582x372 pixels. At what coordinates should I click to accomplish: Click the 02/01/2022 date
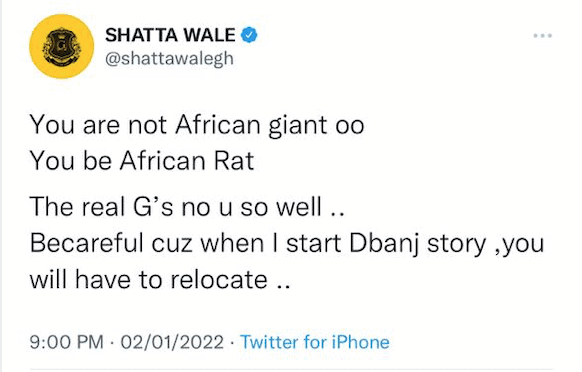point(172,342)
